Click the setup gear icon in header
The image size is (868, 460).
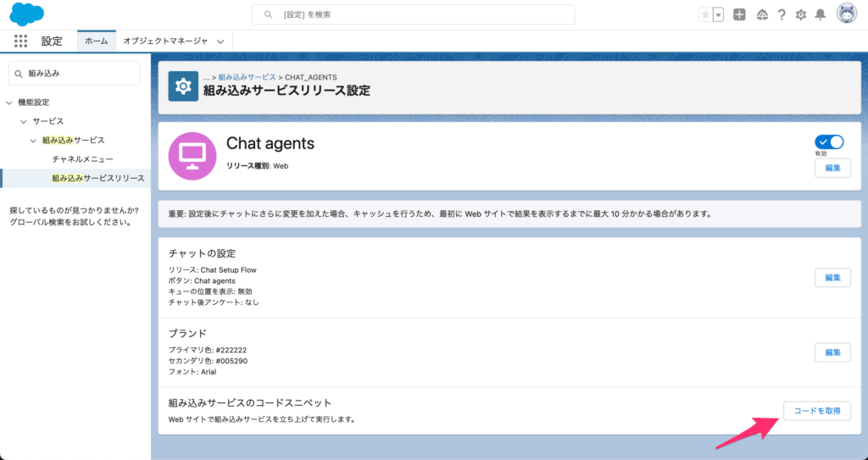click(x=801, y=14)
